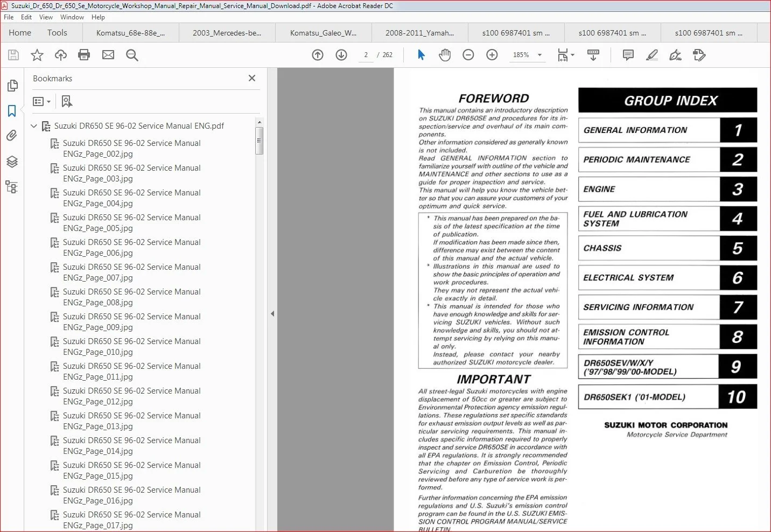
Task: Collapse the Suzuki DR650 root bookmark
Action: [x=34, y=126]
